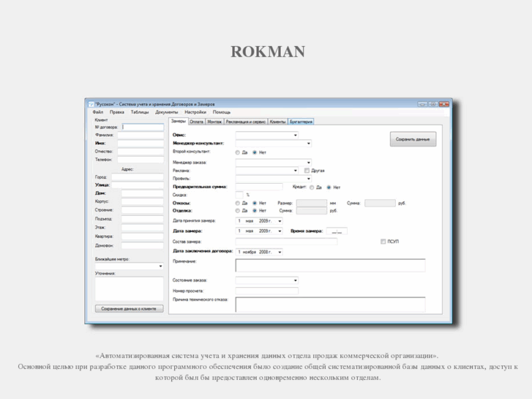The image size is (532, 399).
Task: Select Да for Отделка
Action: point(238,211)
